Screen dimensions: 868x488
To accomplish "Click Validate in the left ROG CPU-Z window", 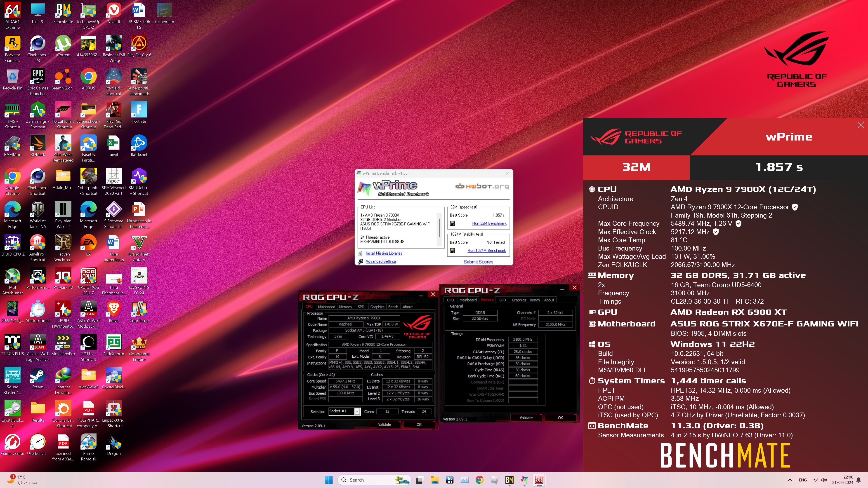I will (x=384, y=425).
